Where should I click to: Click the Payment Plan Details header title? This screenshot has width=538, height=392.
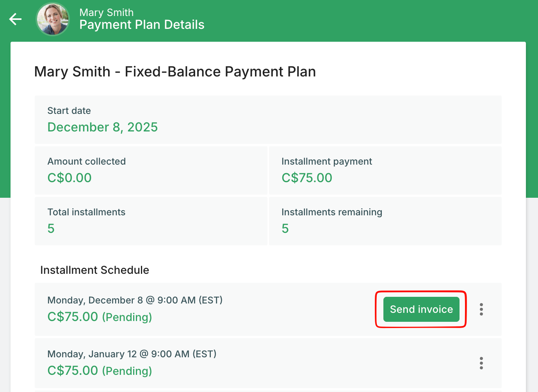click(142, 25)
